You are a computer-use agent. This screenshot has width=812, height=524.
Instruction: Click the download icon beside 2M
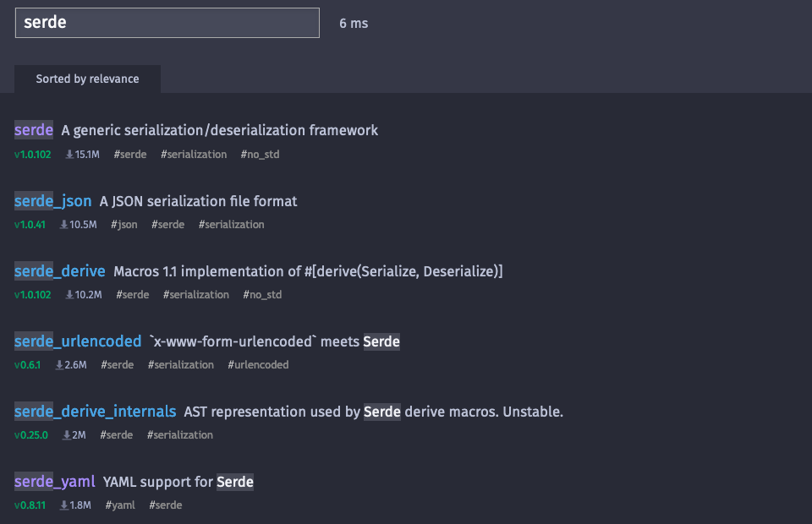point(67,435)
